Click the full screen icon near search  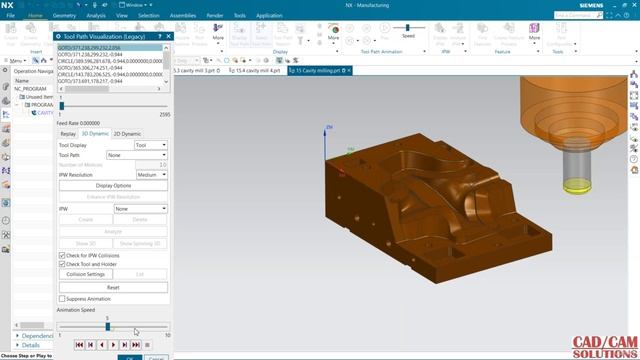click(609, 15)
